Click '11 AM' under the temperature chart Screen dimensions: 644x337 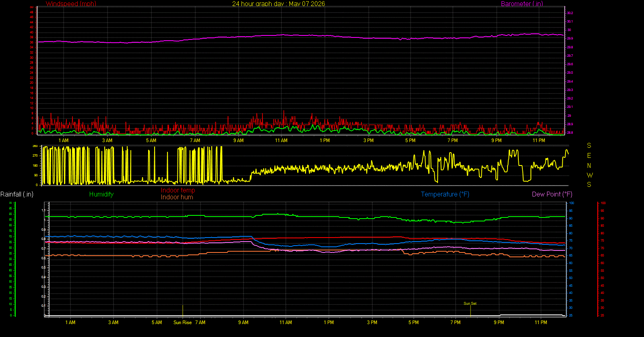coord(286,323)
